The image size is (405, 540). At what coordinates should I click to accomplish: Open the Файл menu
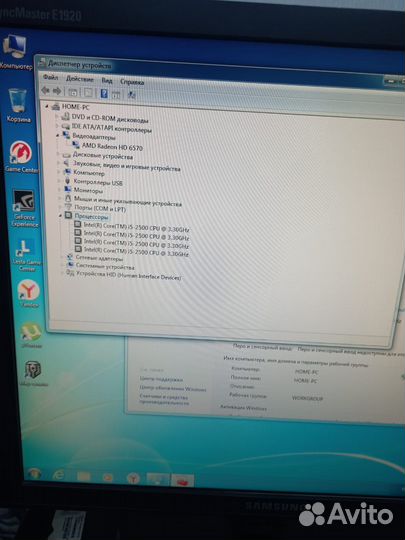click(50, 77)
